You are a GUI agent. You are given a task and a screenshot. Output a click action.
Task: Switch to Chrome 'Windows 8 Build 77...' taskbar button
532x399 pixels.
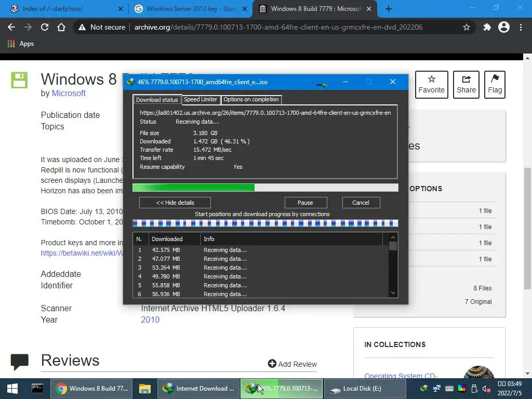(92, 389)
